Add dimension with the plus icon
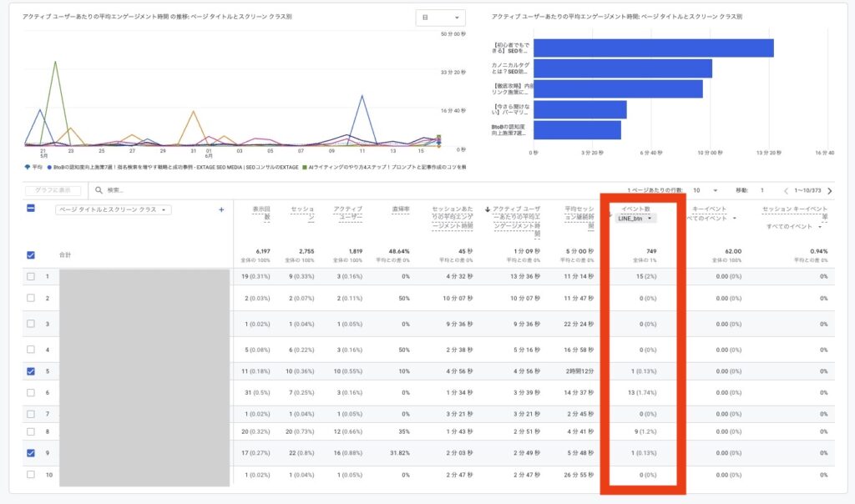 [x=221, y=209]
